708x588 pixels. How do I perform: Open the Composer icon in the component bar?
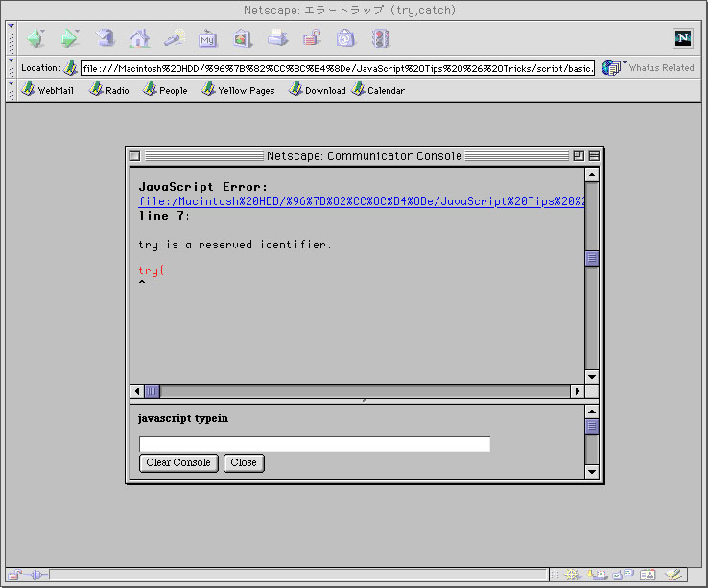pos(673,575)
